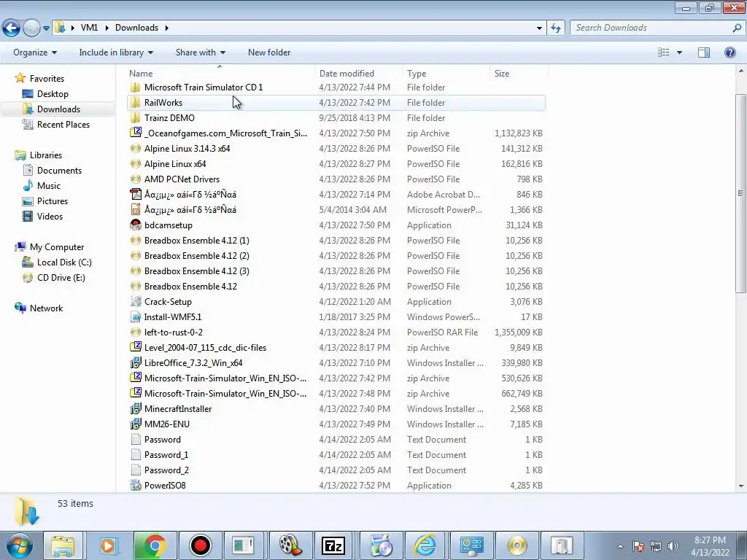
Task: Open the Documents library
Action: pos(59,171)
